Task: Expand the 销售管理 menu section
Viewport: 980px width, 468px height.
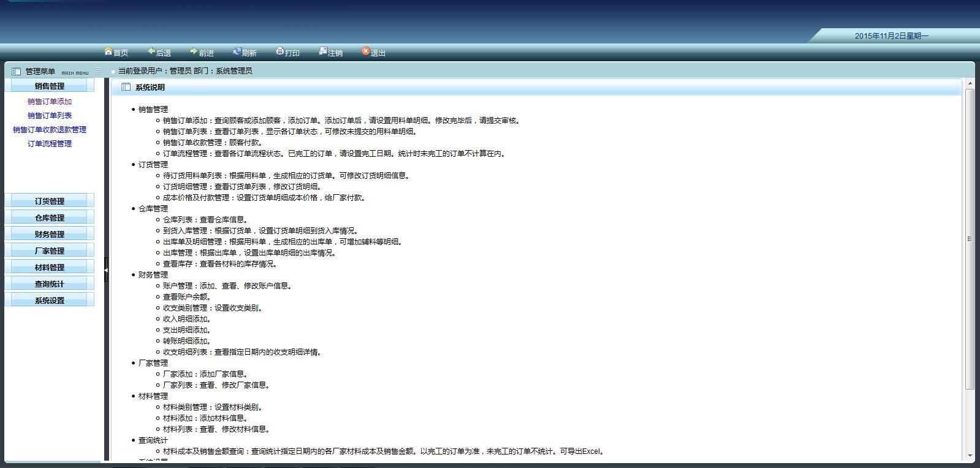Action: click(50, 86)
